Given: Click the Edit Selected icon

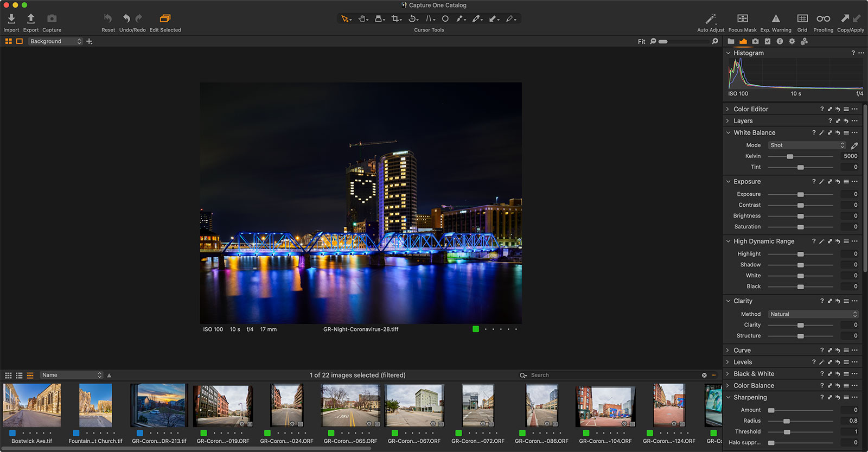Looking at the screenshot, I should tap(165, 19).
